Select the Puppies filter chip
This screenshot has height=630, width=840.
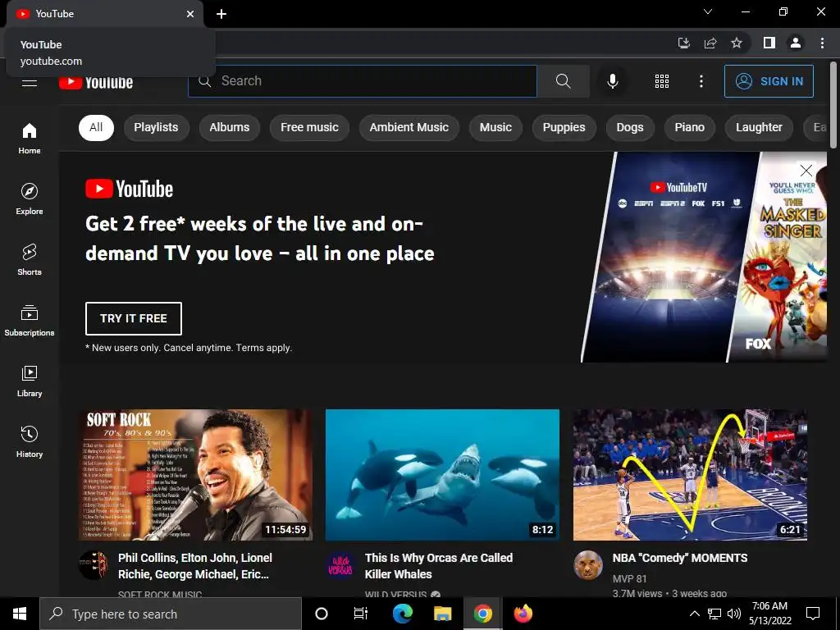point(564,127)
